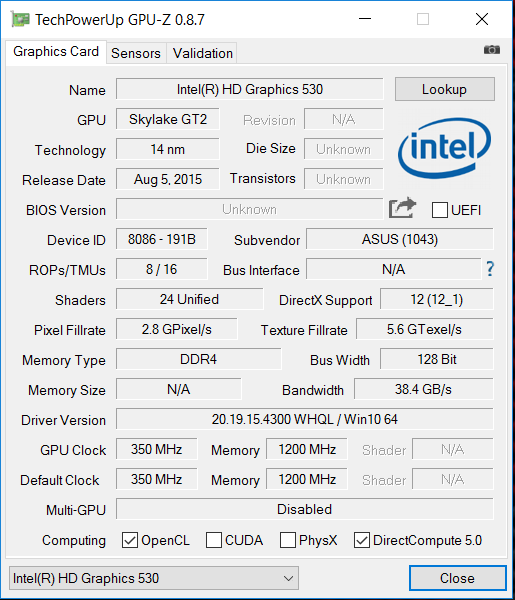Click the Close button at bottom
515x600 pixels.
[458, 578]
